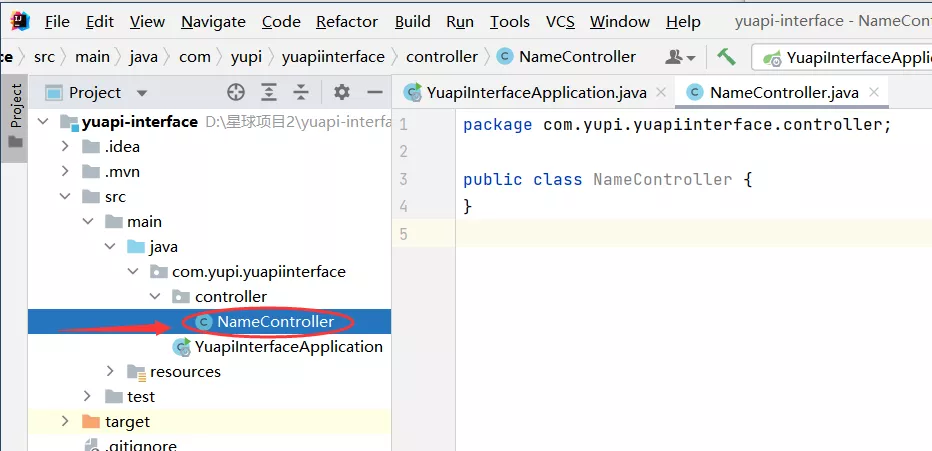Open the Run menu
The height and width of the screenshot is (451, 932).
460,22
